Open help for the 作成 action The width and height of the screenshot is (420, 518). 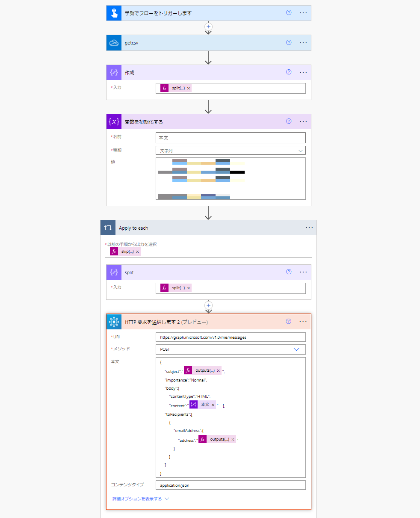(289, 72)
